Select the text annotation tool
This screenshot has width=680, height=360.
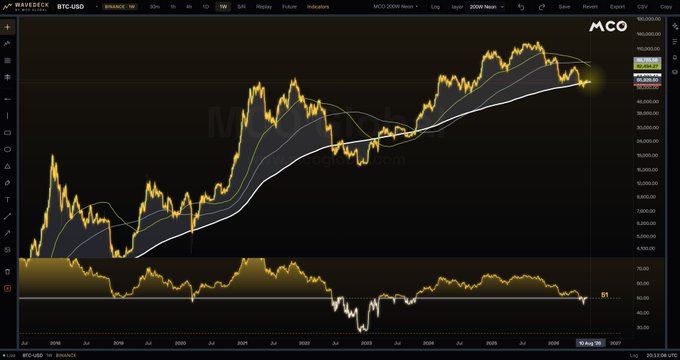[x=7, y=200]
